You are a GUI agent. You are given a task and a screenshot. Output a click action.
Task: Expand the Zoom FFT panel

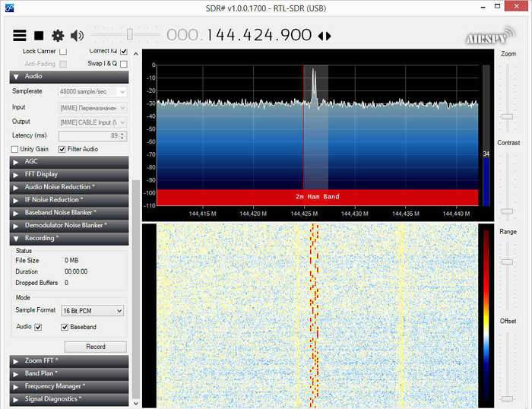[69, 361]
